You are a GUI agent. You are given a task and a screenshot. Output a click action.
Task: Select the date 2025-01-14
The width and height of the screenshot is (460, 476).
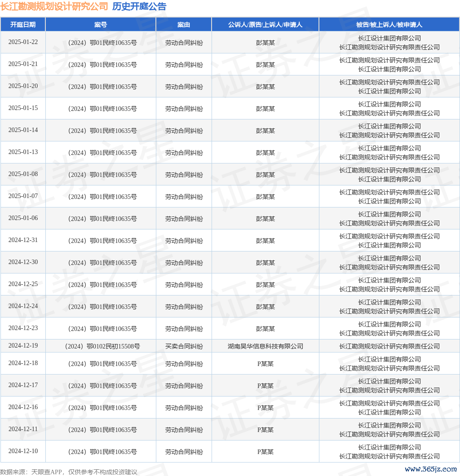[23, 130]
